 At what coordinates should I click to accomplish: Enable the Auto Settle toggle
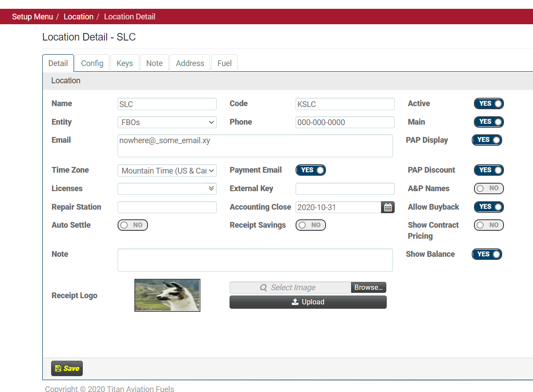tap(133, 225)
